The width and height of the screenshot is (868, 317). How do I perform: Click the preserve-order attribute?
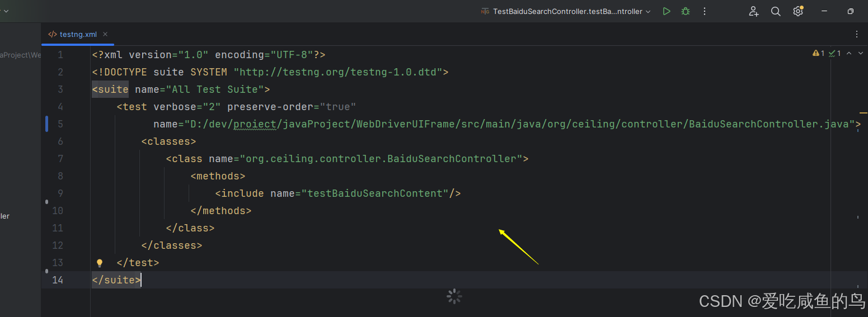[292, 107]
